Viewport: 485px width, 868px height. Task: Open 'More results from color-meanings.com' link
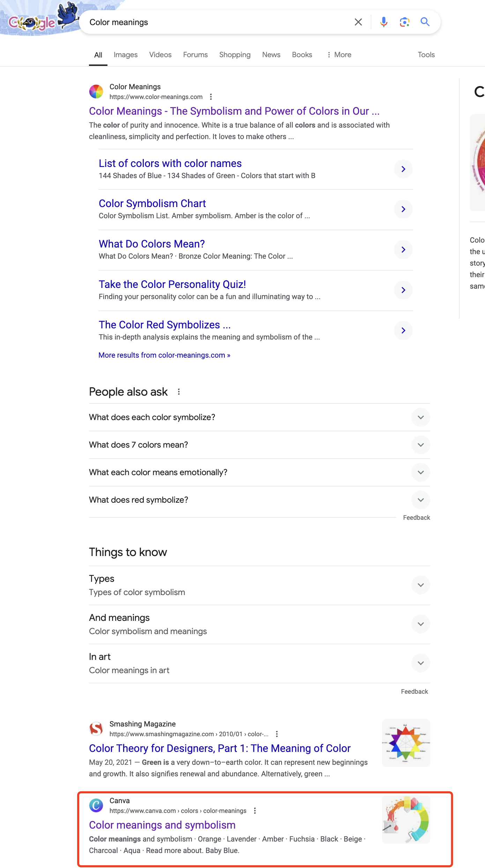(x=164, y=355)
